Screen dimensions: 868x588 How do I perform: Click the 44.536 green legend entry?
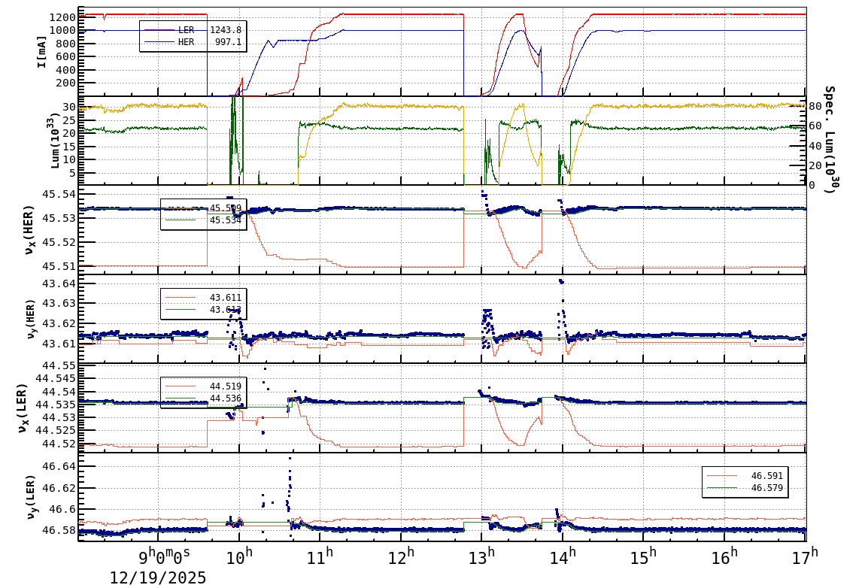click(x=203, y=399)
